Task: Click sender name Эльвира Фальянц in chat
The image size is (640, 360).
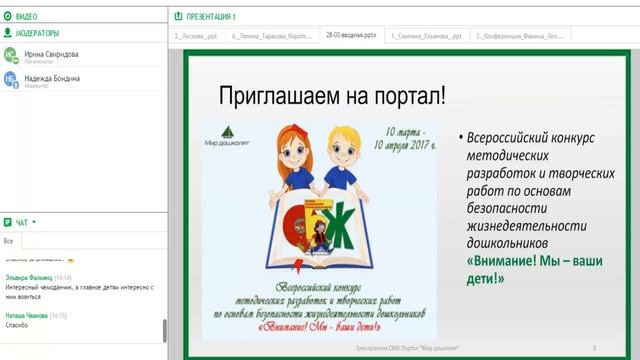Action: click(29, 278)
